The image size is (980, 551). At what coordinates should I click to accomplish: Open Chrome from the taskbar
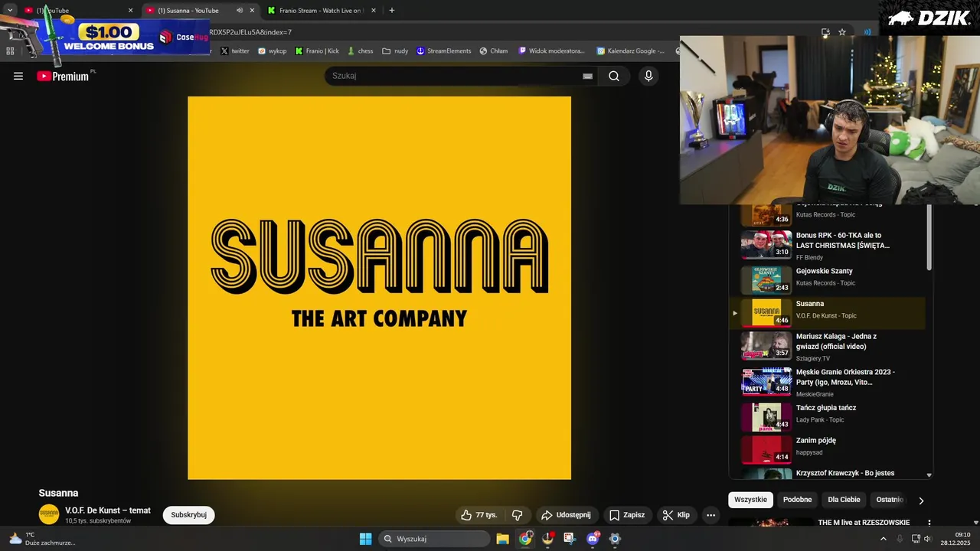tap(525, 539)
